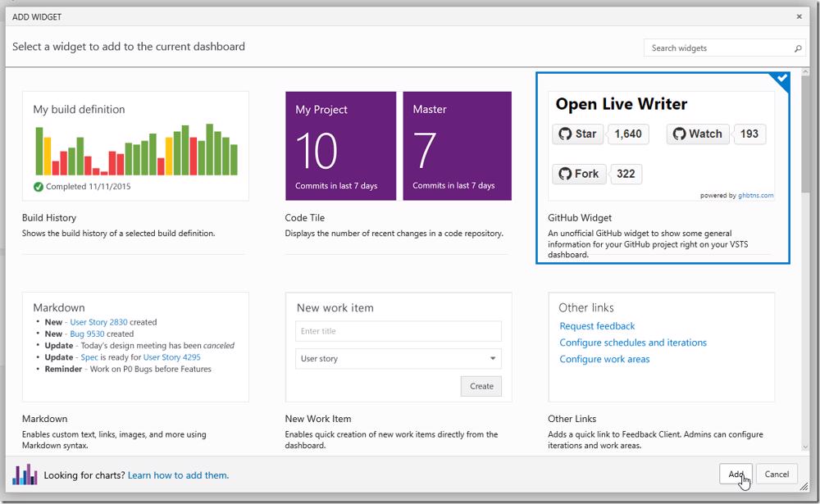This screenshot has height=504, width=820.
Task: Open the Learn how to add them link
Action: click(x=178, y=475)
